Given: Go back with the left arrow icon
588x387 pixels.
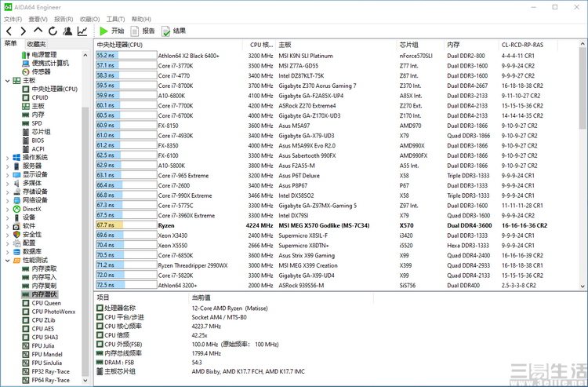Looking at the screenshot, I should 9,31.
